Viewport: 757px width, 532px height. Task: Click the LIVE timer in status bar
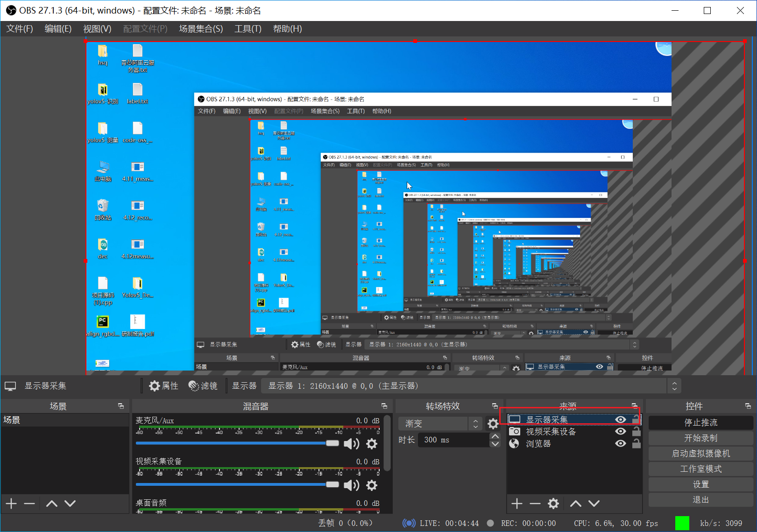pos(449,523)
